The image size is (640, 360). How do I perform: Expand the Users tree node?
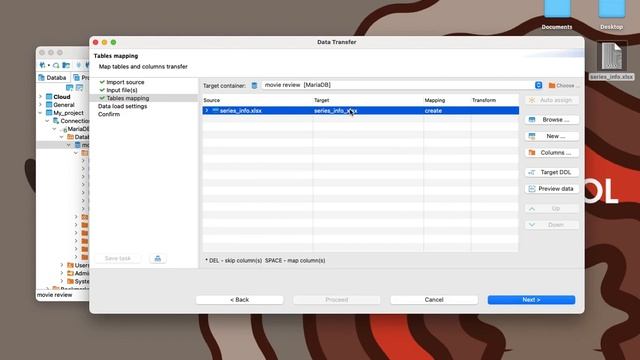click(62, 265)
